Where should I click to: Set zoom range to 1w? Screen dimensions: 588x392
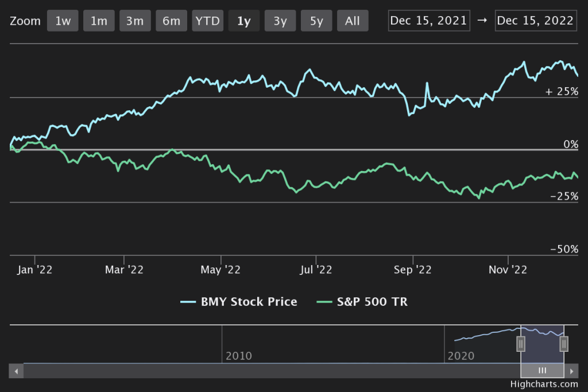pos(63,21)
